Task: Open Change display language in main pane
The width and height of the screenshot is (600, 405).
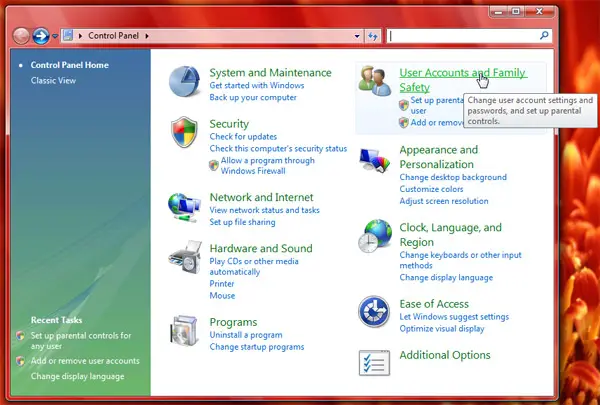Action: [x=446, y=278]
